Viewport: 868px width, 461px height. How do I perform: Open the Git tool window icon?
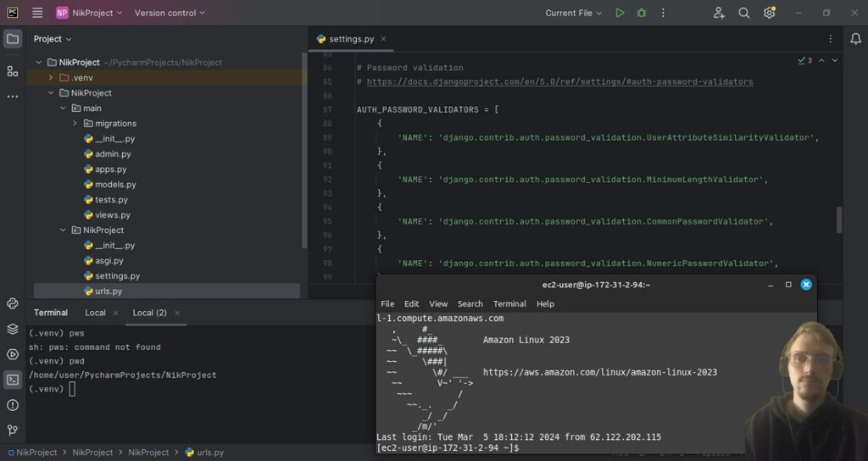tap(13, 430)
